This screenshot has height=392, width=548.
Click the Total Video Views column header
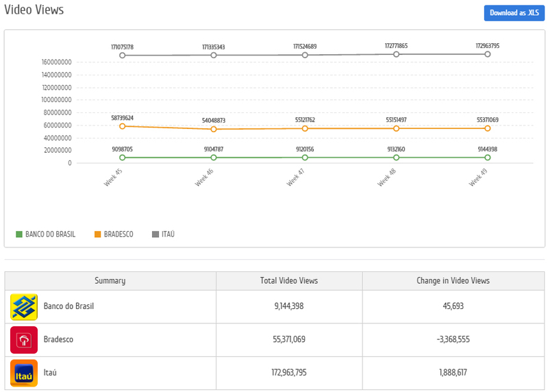coord(289,281)
